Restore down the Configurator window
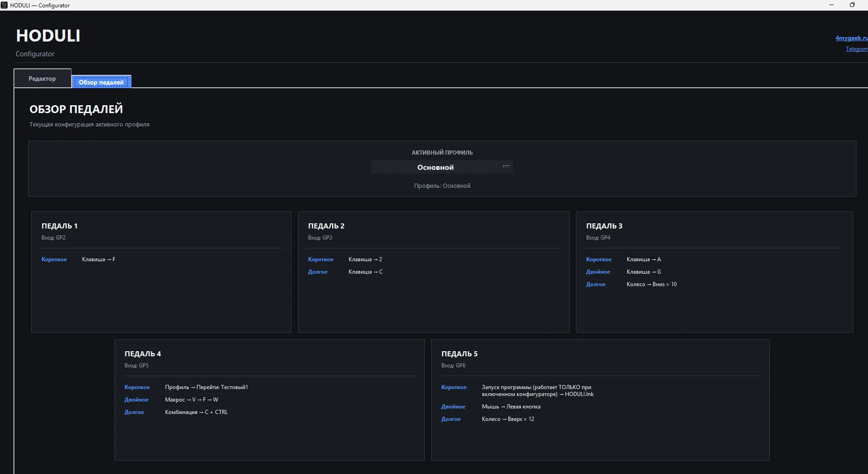The width and height of the screenshot is (868, 474). click(852, 5)
